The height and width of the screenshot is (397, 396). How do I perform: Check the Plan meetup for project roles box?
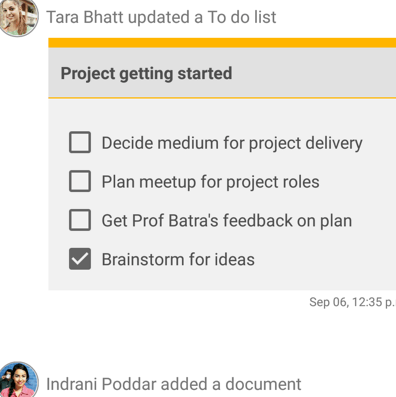(x=80, y=181)
